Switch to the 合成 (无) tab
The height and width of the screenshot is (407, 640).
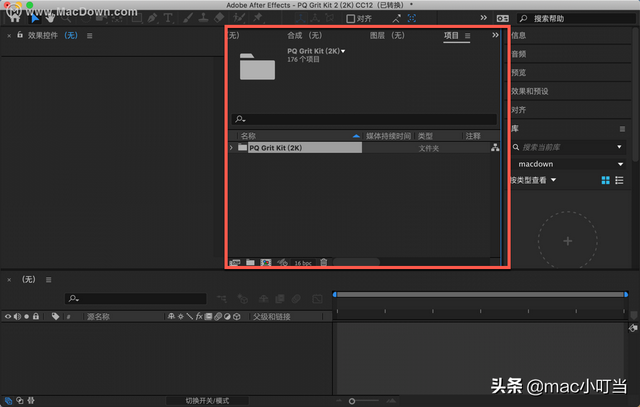pos(304,36)
